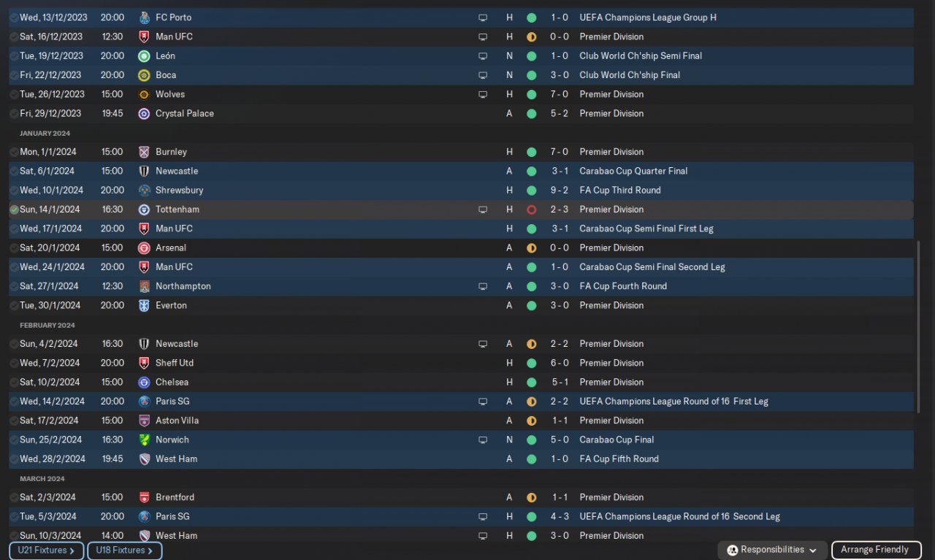Click the TV icon on Wolves fixture
Image resolution: width=935 pixels, height=560 pixels.
click(x=483, y=94)
